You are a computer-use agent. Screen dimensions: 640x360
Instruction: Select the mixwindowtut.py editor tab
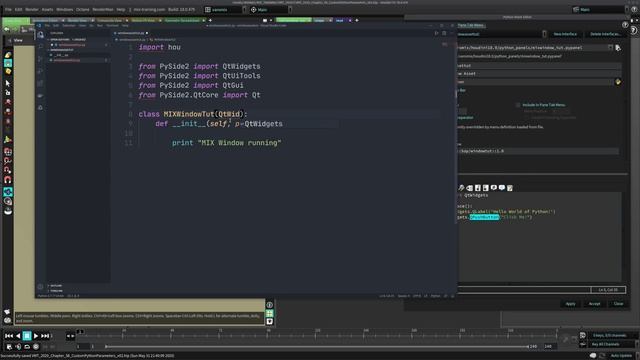pyautogui.click(x=131, y=33)
